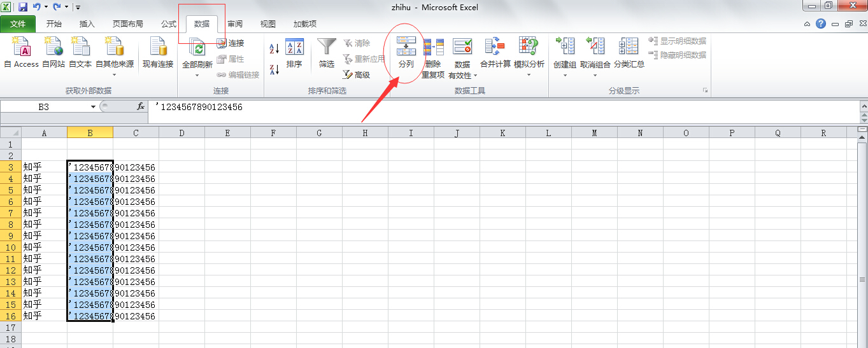
Task: Click Excel application icon in title bar
Action: point(6,7)
